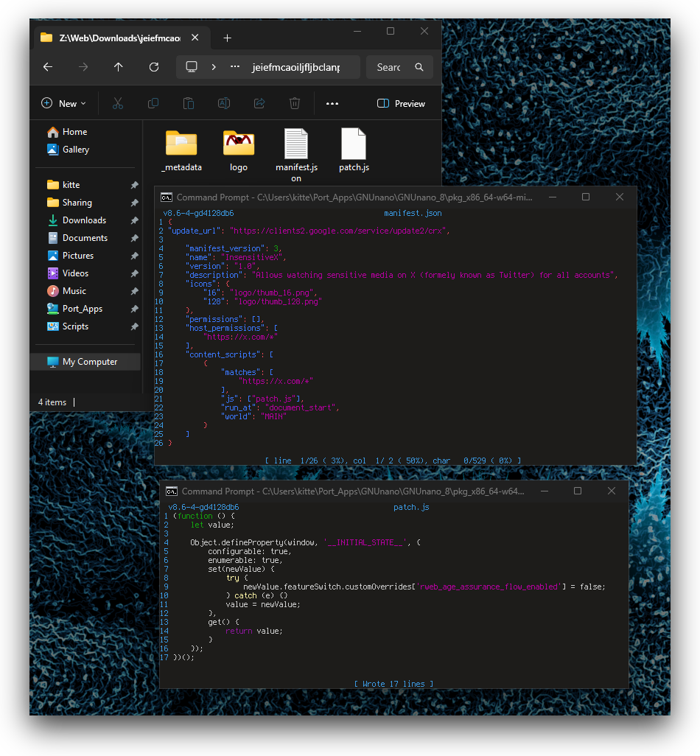Click the manifest.json filename in nano header
Screen dimensions: 700x756
click(x=413, y=213)
